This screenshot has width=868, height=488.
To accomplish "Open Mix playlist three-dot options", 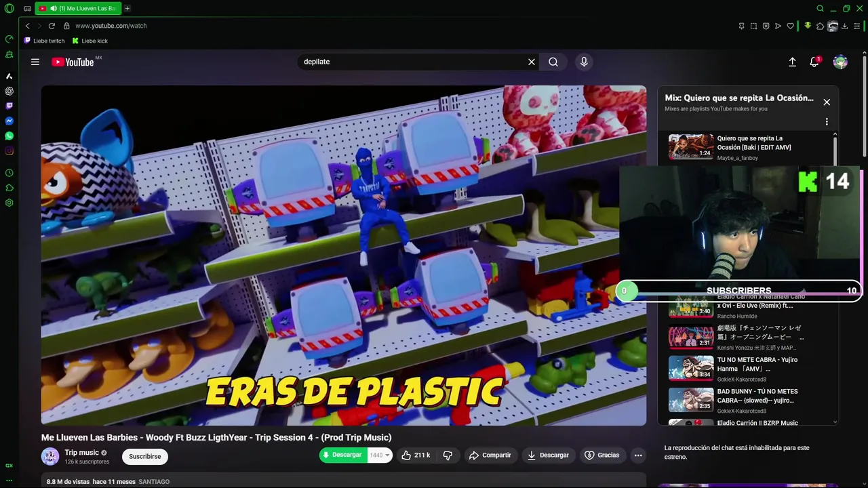I will [x=827, y=122].
